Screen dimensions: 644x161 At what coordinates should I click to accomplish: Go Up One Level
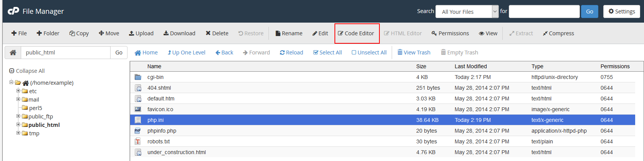point(186,53)
